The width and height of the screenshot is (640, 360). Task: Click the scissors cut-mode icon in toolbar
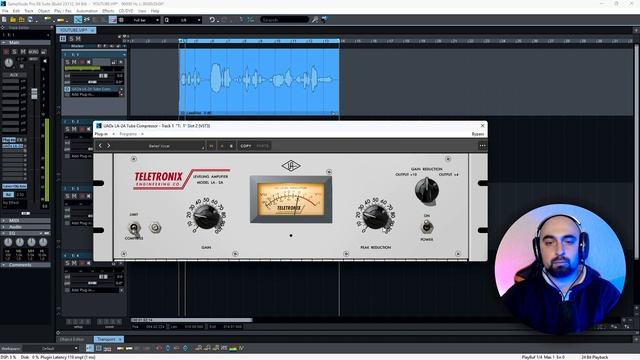[87, 20]
